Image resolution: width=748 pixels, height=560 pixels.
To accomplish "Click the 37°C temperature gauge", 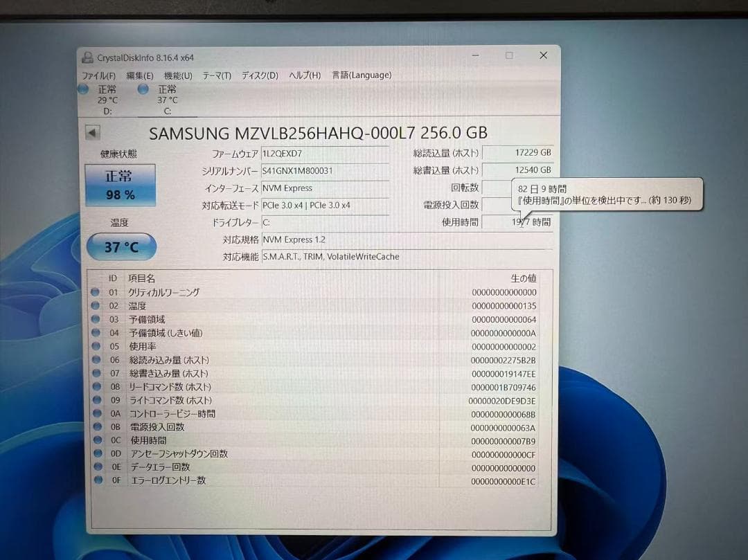I will (x=121, y=246).
